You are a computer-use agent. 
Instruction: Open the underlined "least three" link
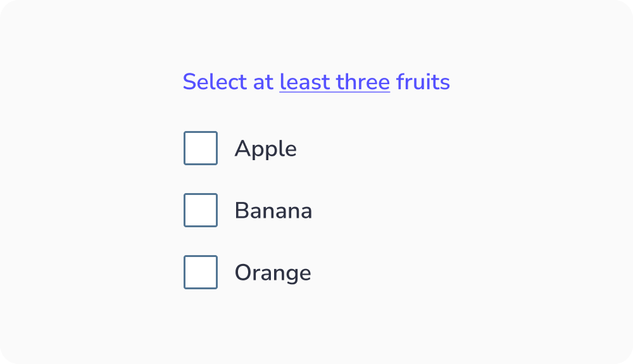(334, 82)
